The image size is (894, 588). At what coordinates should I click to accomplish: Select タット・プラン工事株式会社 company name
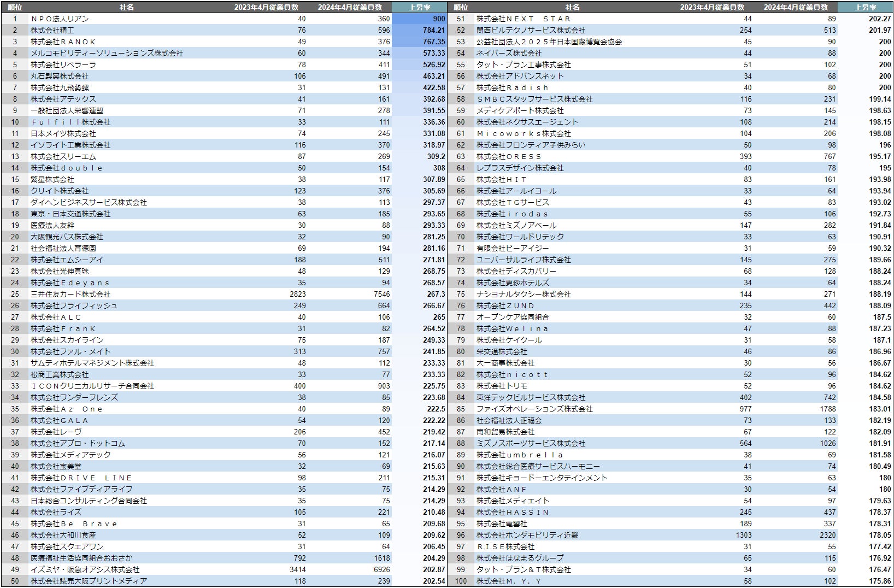click(524, 64)
